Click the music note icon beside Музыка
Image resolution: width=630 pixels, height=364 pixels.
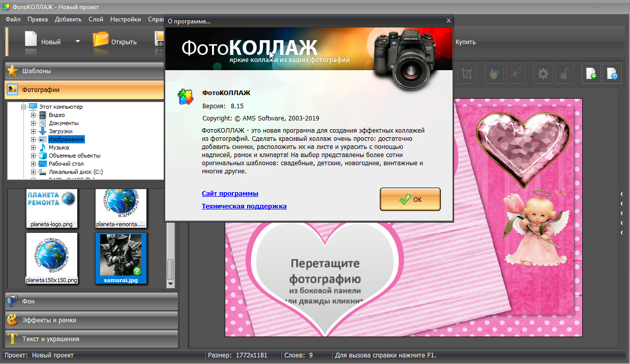click(x=43, y=147)
